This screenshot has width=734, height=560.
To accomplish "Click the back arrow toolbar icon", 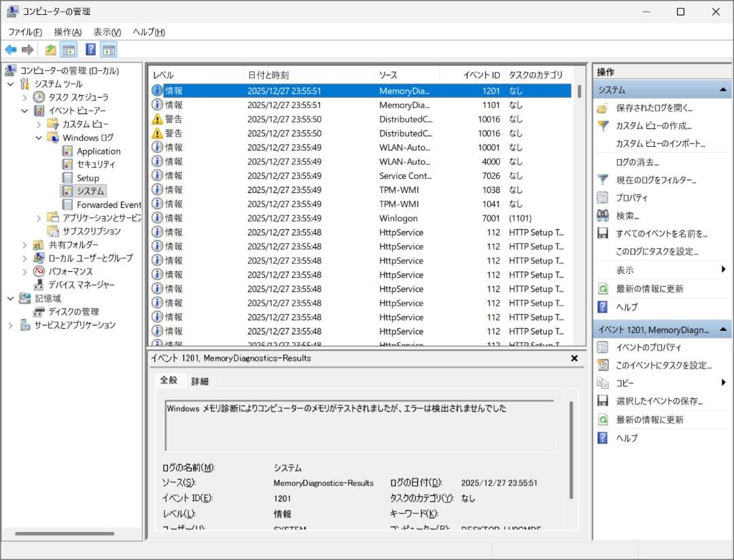I will [x=11, y=50].
